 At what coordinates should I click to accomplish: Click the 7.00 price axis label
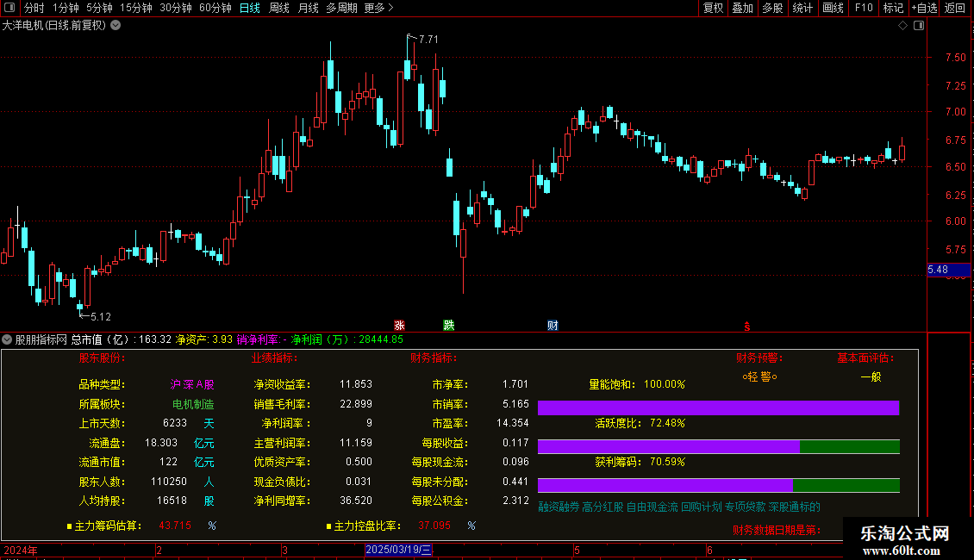955,112
